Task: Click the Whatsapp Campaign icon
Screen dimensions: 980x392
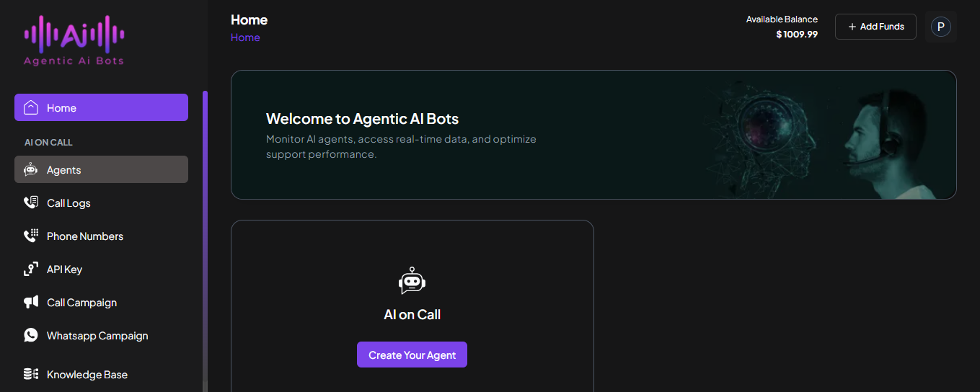Action: click(x=31, y=336)
